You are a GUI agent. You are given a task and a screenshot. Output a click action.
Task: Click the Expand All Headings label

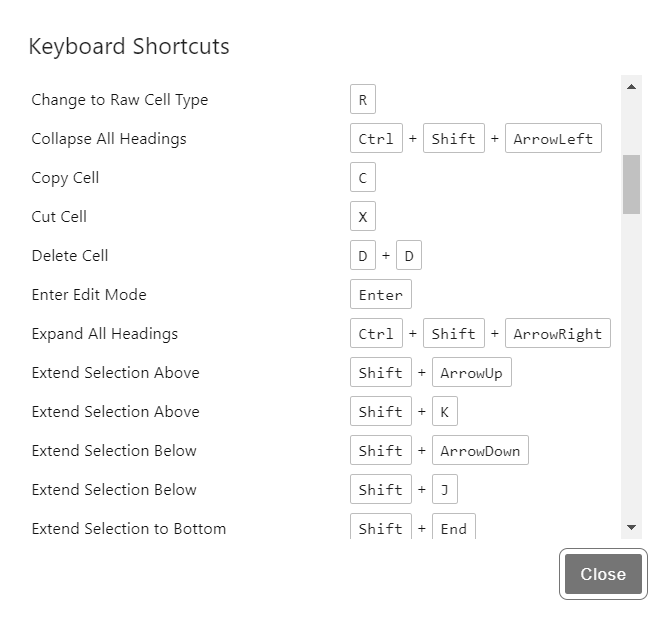pyautogui.click(x=105, y=334)
